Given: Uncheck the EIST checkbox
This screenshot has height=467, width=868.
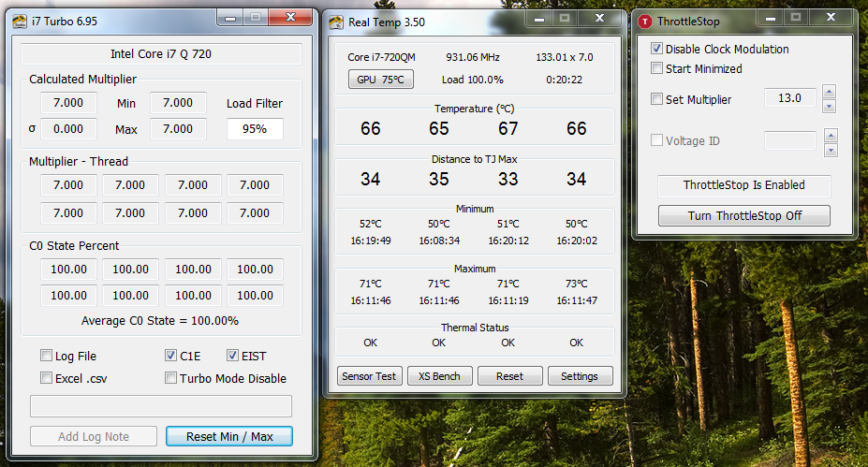Looking at the screenshot, I should (232, 356).
